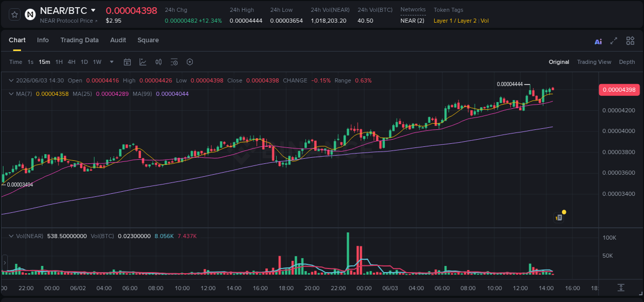Click the last price 0.00004398 header

(131, 11)
